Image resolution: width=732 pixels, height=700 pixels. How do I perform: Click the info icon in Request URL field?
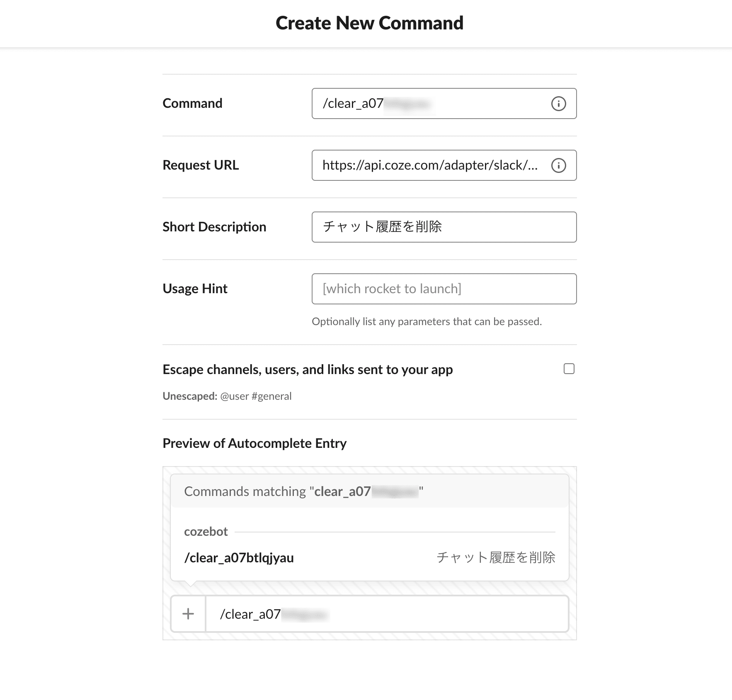(x=558, y=165)
